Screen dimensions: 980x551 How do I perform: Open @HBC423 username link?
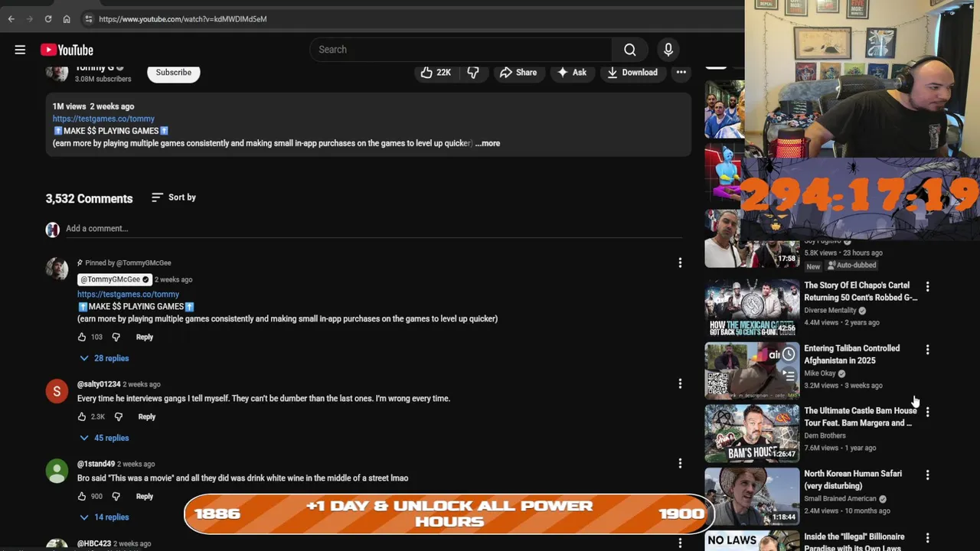tap(94, 543)
